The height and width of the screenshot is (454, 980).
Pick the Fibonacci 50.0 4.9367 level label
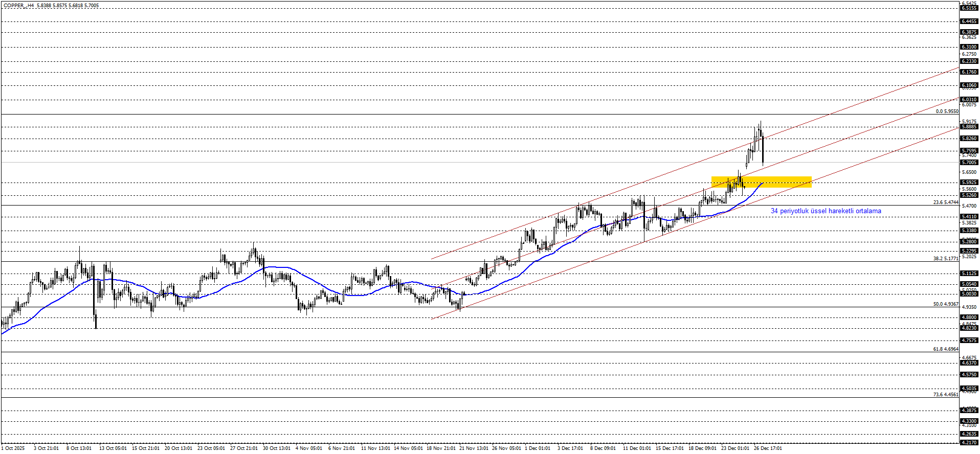click(x=946, y=304)
